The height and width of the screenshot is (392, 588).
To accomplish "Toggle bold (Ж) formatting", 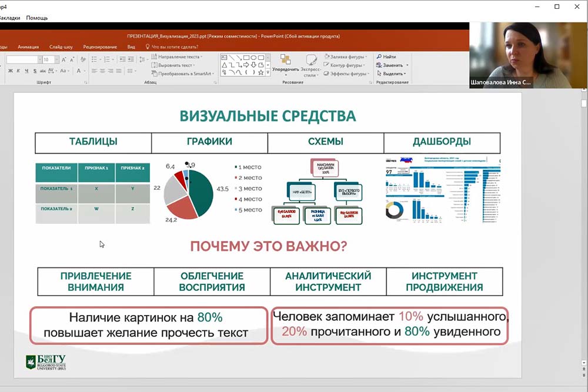I will coord(11,71).
